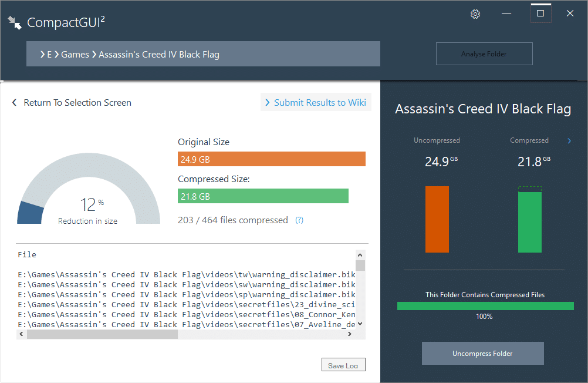Click the orange Uncompressed column bar
Image resolution: width=588 pixels, height=383 pixels.
pyautogui.click(x=437, y=219)
